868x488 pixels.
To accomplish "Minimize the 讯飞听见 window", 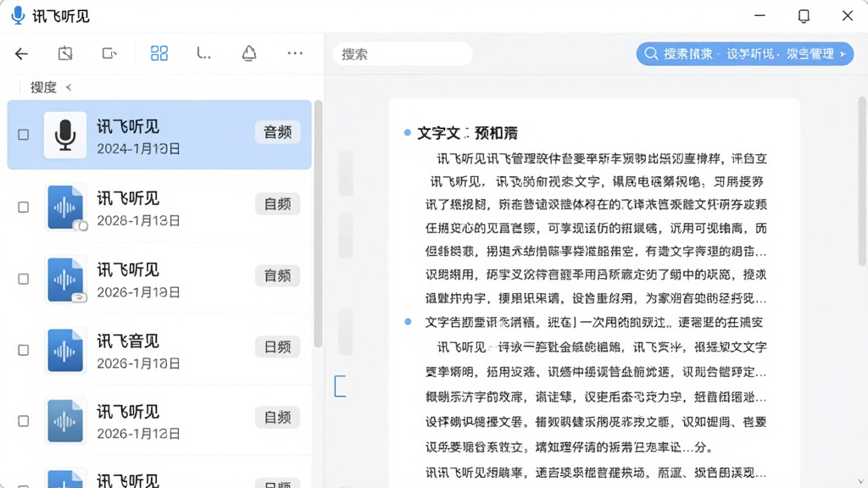I will tap(760, 15).
